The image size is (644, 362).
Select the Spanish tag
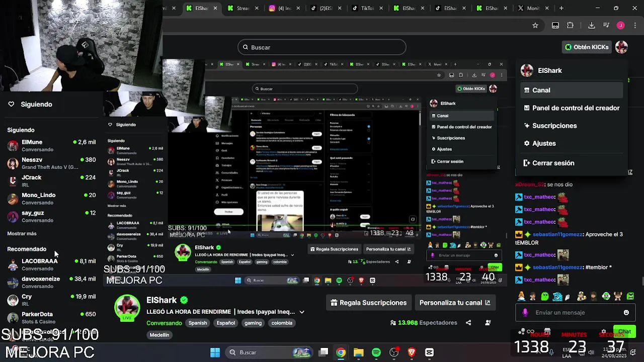point(198,323)
